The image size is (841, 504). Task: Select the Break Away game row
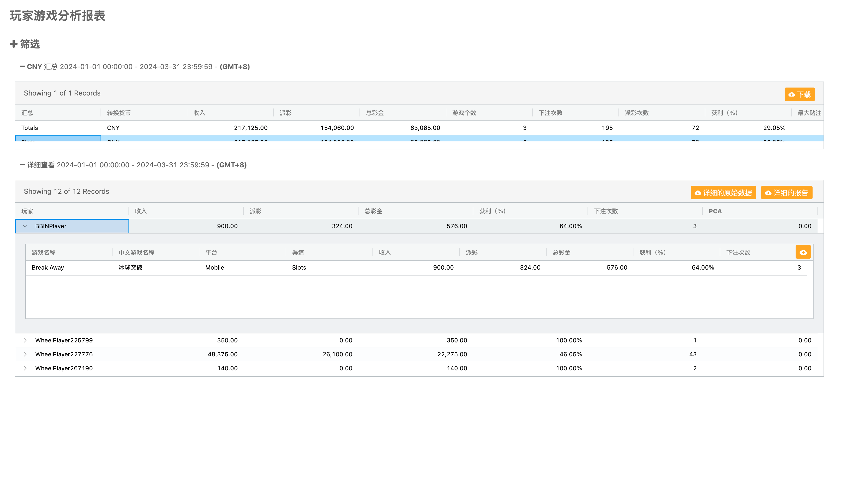point(48,268)
